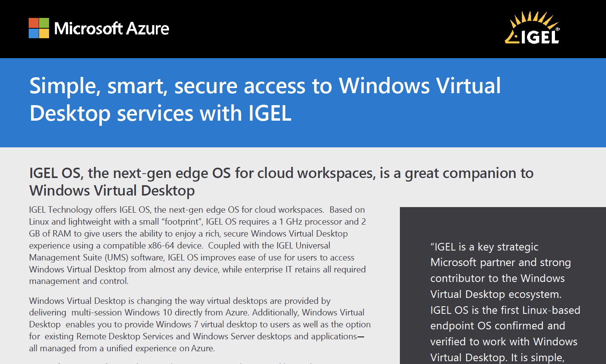
Task: Click paragraph starting 'Windows Virtual Desktop is changing'
Action: pyautogui.click(x=200, y=325)
